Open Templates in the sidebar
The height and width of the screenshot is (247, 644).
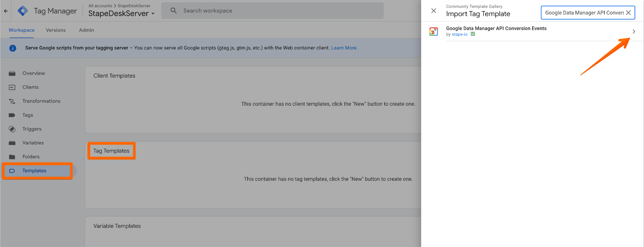coord(34,171)
